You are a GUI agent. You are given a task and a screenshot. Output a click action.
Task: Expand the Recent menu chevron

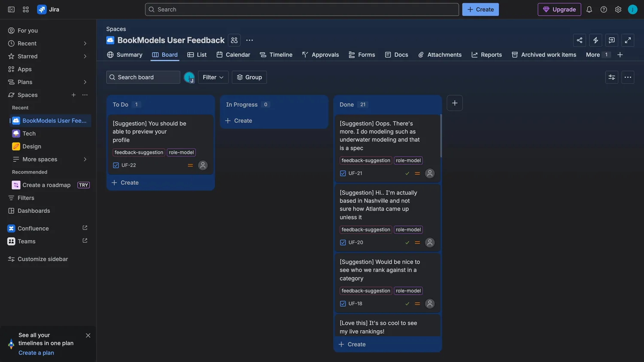(x=85, y=43)
